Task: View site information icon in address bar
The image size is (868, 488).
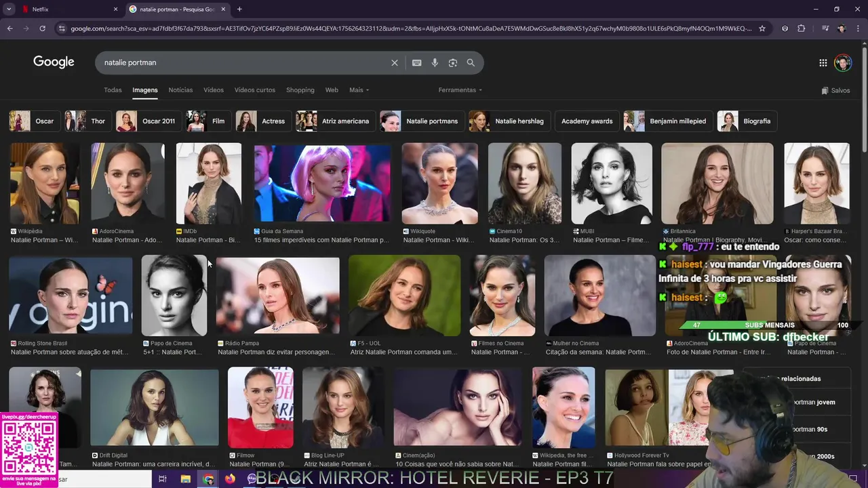Action: (62, 28)
